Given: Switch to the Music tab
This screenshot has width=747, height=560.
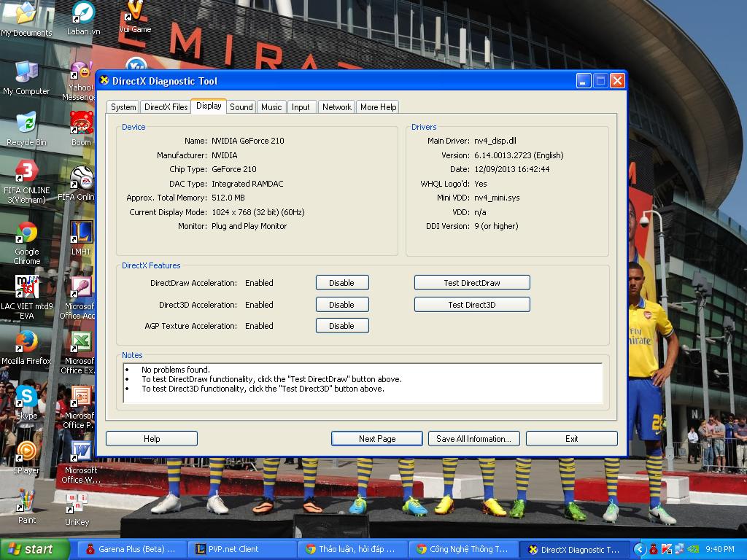Looking at the screenshot, I should click(271, 107).
